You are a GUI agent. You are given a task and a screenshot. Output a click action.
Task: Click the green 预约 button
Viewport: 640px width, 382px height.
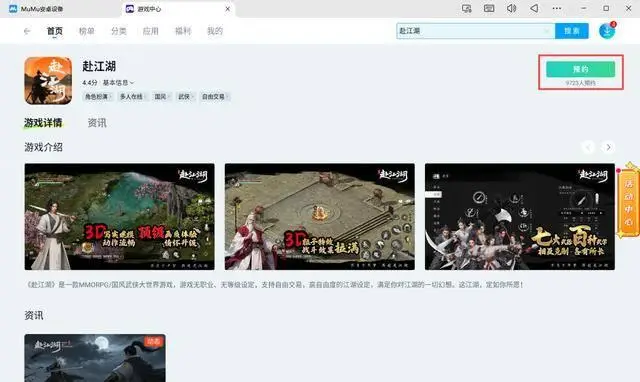tap(580, 69)
